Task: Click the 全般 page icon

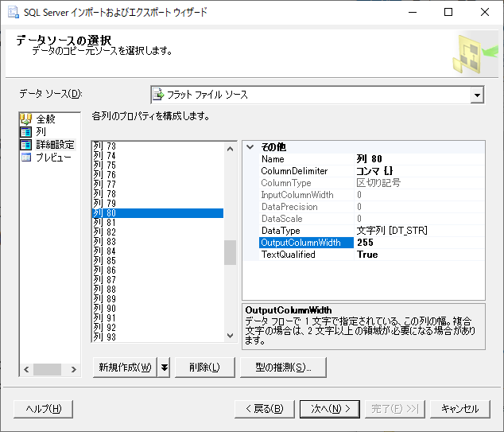Action: [x=25, y=119]
